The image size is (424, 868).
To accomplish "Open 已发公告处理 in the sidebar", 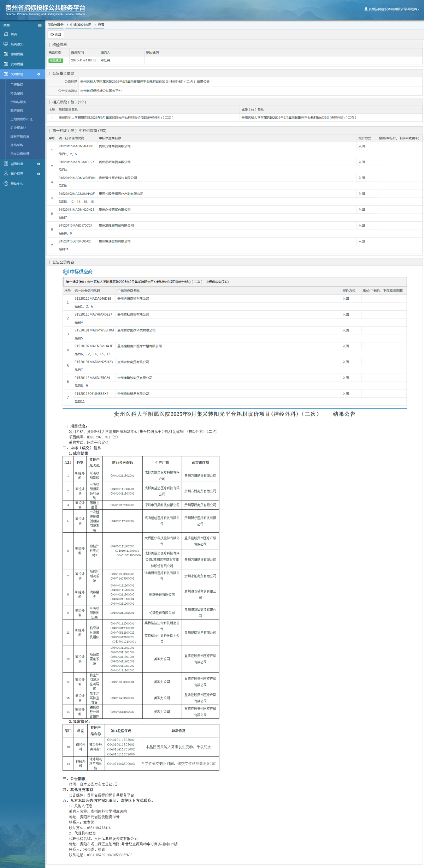I will [20, 154].
